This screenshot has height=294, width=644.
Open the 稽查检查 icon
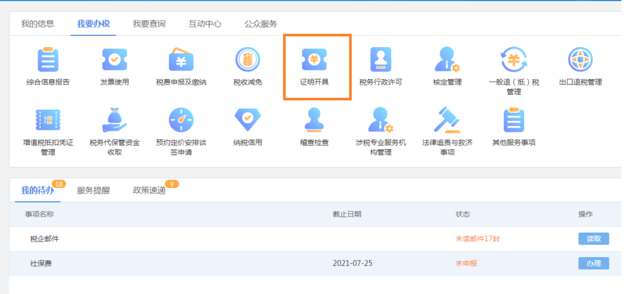click(x=314, y=120)
